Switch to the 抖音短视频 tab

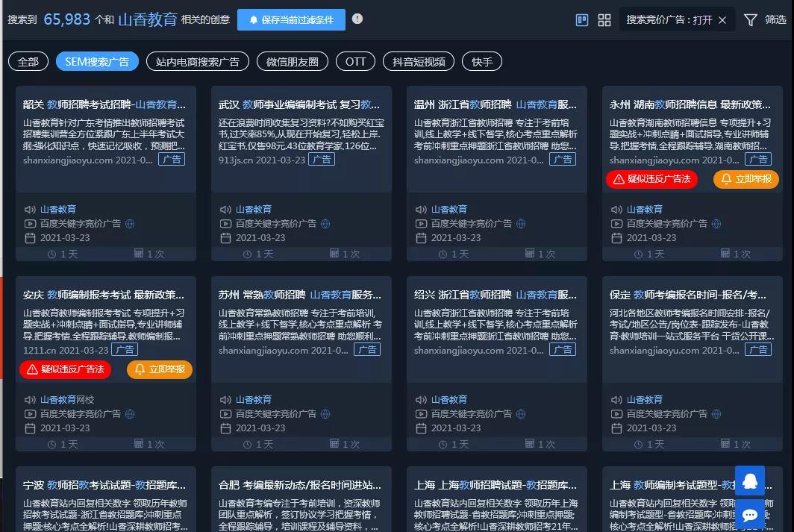click(x=419, y=61)
